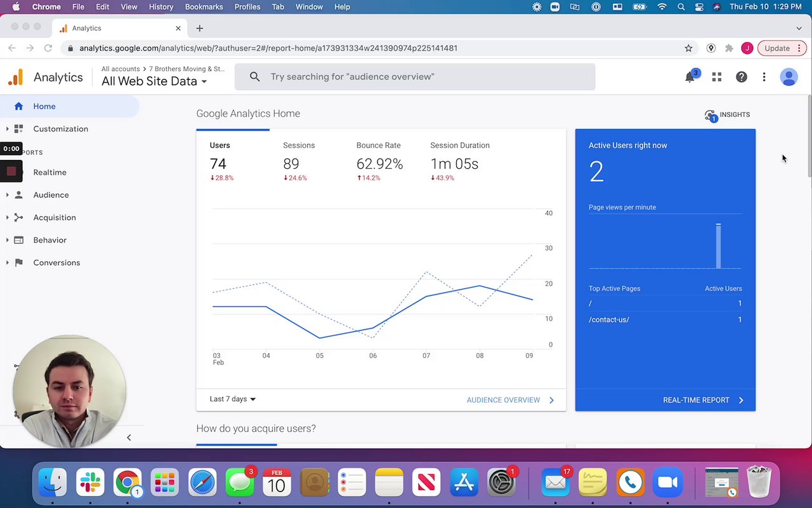The width and height of the screenshot is (812, 508).
Task: Open the All Web Site Data view dropdown
Action: click(154, 81)
